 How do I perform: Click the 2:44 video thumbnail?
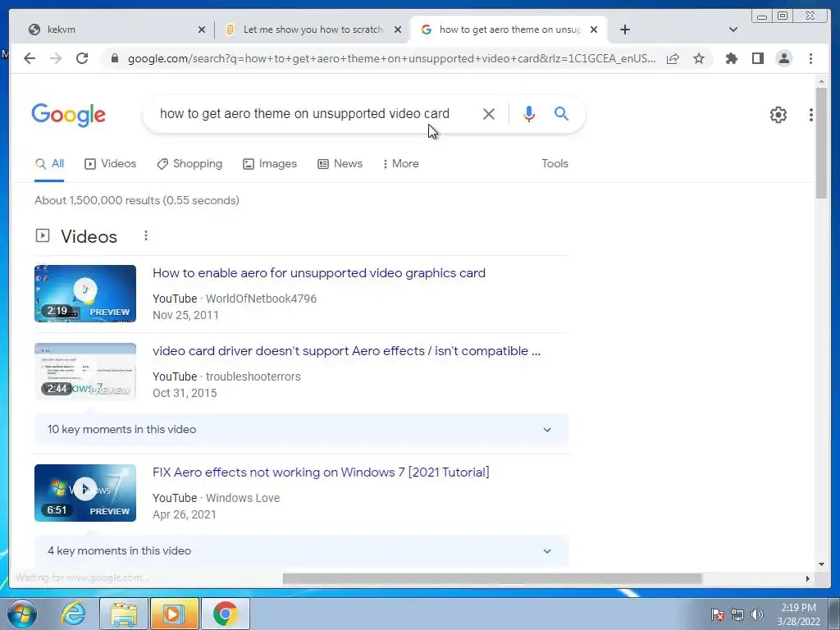coord(85,372)
